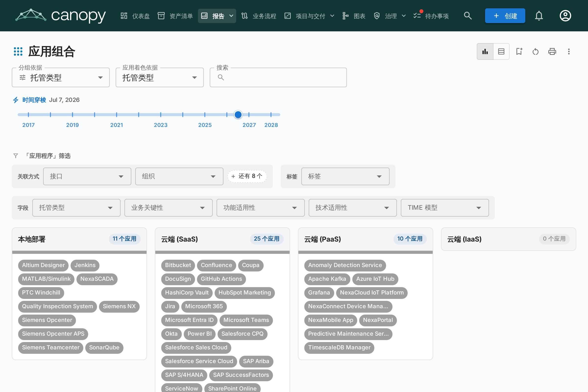Open the TIME 模型 field dropdown
Screen dimensions: 588x392
pos(445,208)
